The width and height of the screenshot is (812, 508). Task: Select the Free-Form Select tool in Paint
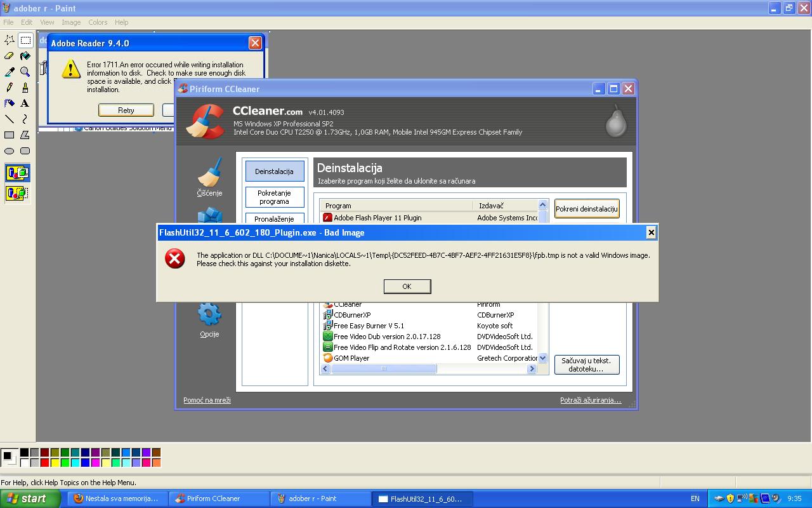point(10,40)
